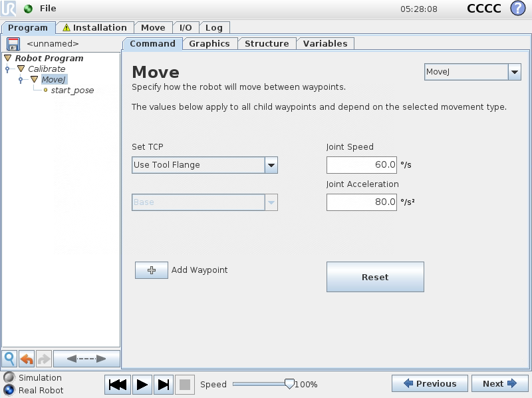Image resolution: width=532 pixels, height=398 pixels.
Task: Open the Use Tool Flange TCP dropdown
Action: pyautogui.click(x=205, y=165)
